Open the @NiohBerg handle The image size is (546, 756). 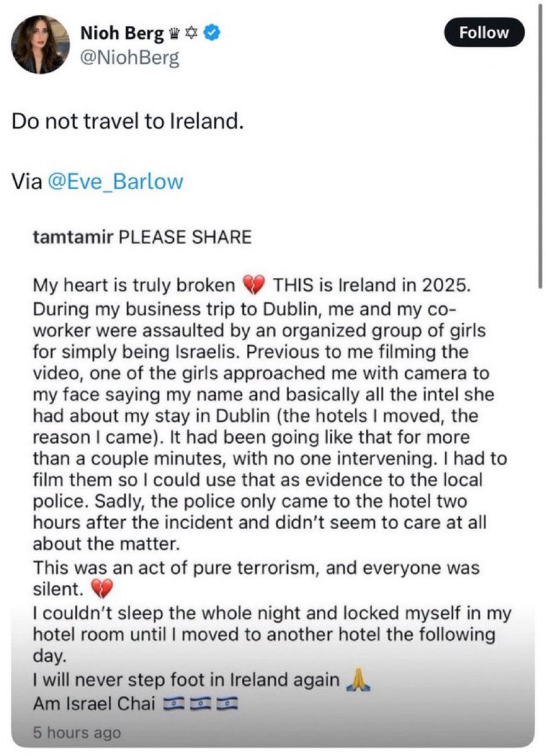(130, 58)
